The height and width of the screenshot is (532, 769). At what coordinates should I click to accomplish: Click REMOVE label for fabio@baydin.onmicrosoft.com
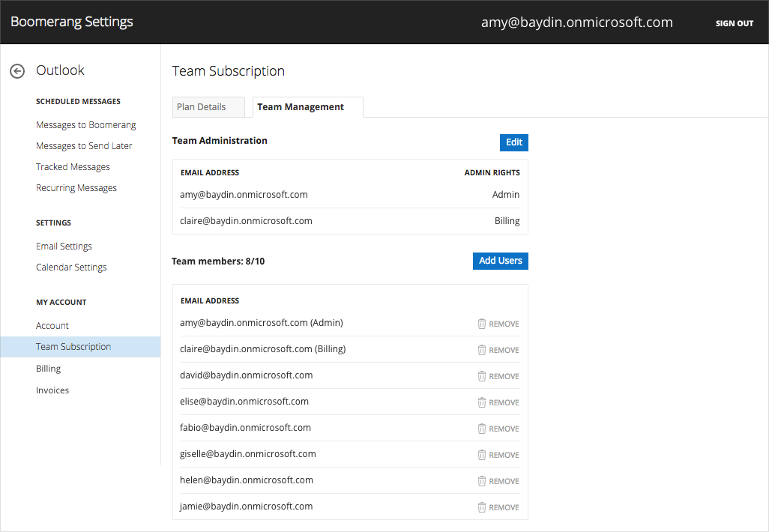(x=504, y=429)
